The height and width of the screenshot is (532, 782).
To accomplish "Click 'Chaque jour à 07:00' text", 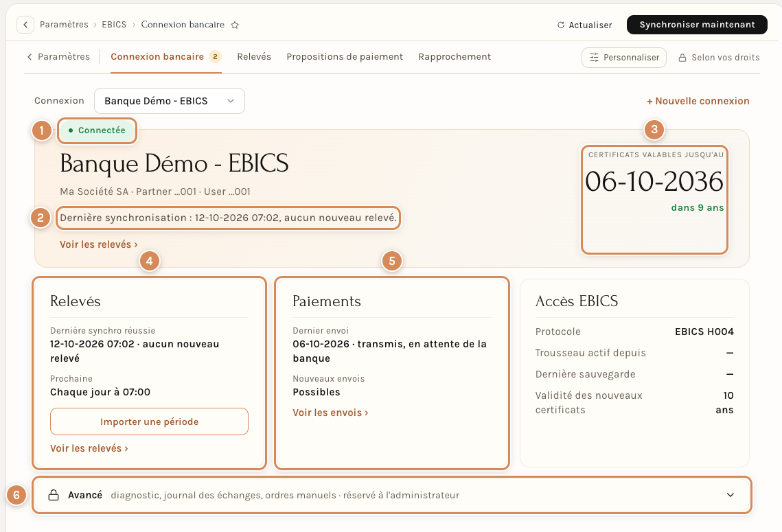I will [x=100, y=392].
